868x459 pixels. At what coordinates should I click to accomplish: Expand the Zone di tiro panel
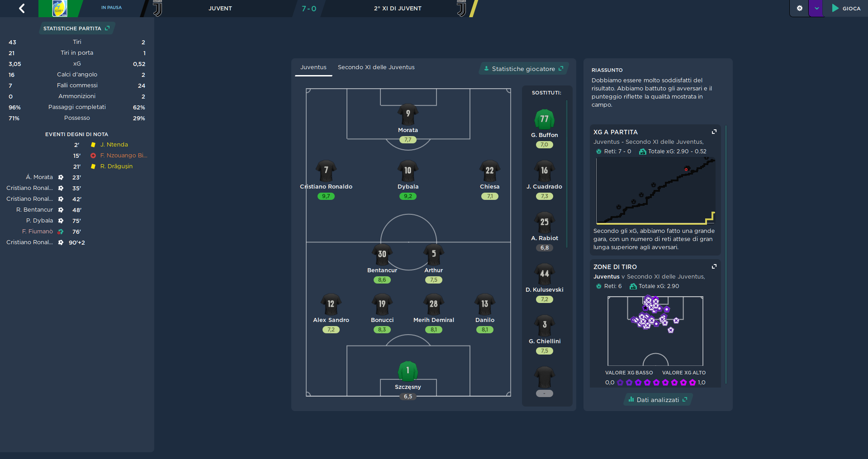point(714,266)
